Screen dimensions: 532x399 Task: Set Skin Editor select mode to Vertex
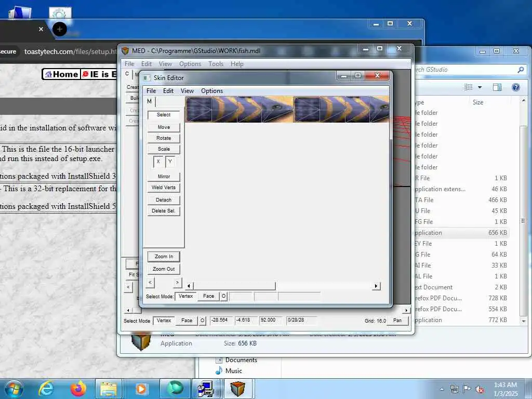tap(185, 296)
